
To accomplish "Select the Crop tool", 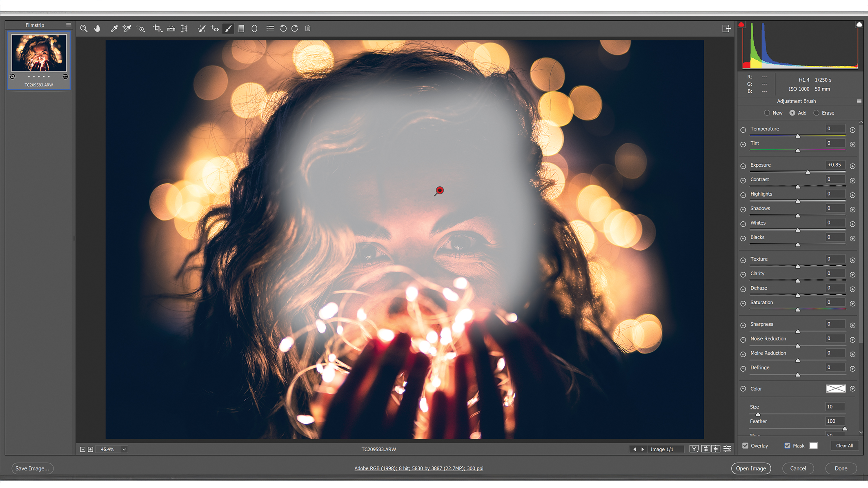I will [157, 28].
